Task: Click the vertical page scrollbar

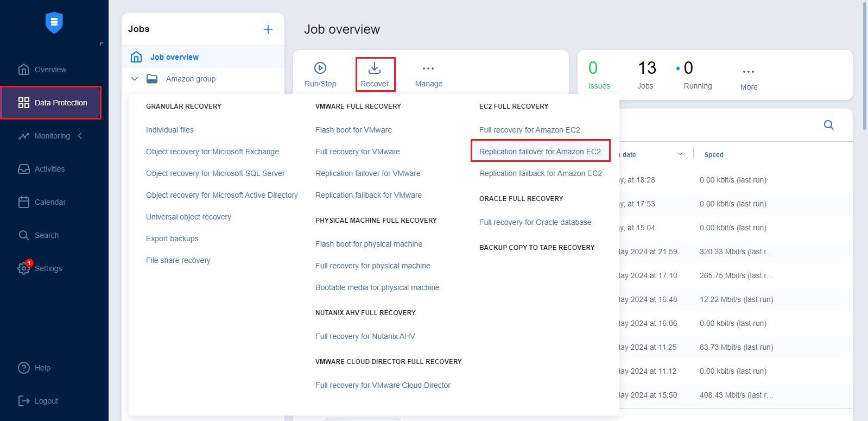Action: (x=865, y=65)
